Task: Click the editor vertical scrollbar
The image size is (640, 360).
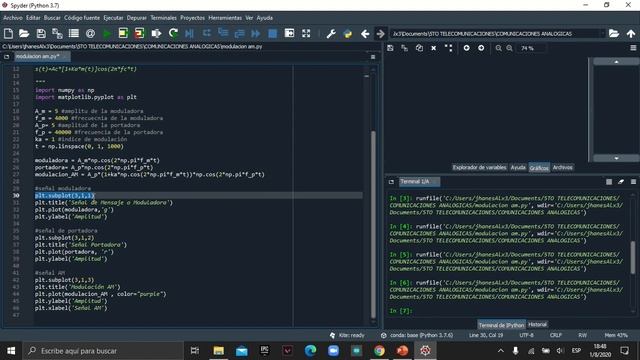Action: [x=373, y=224]
